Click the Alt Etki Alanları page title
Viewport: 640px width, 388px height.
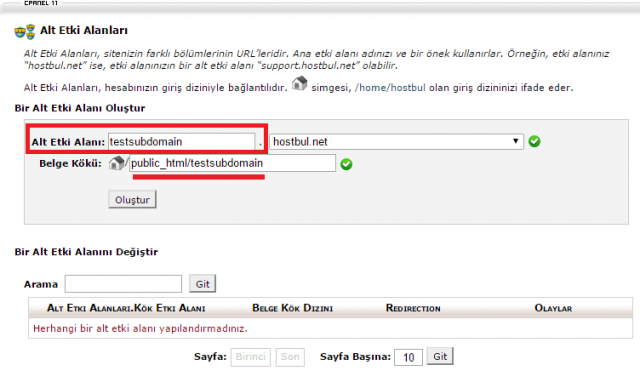point(84,31)
